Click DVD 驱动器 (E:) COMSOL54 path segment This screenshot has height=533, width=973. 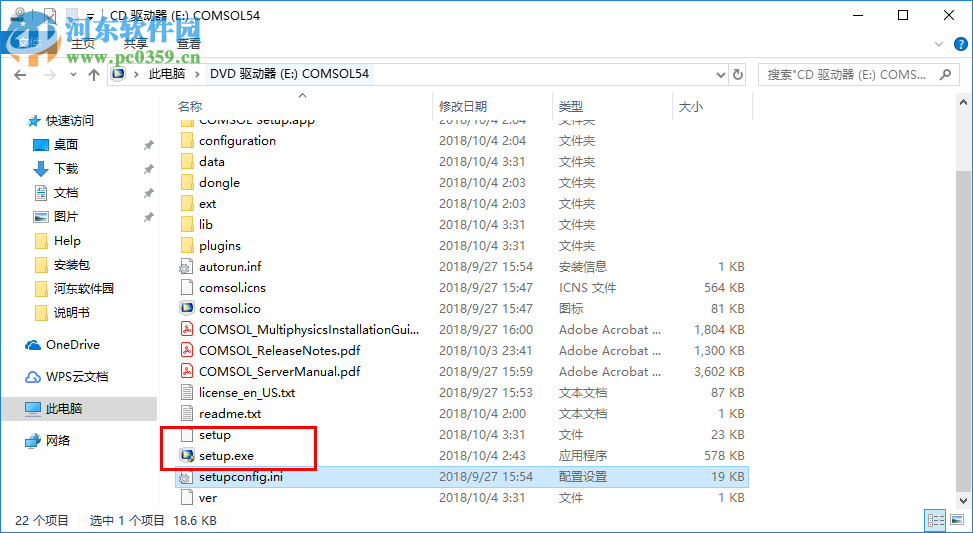coord(289,74)
